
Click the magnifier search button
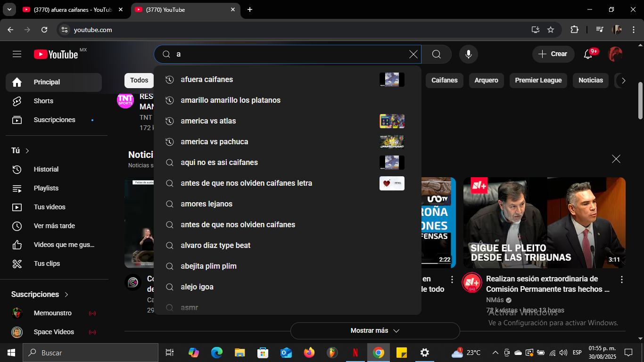click(x=436, y=54)
